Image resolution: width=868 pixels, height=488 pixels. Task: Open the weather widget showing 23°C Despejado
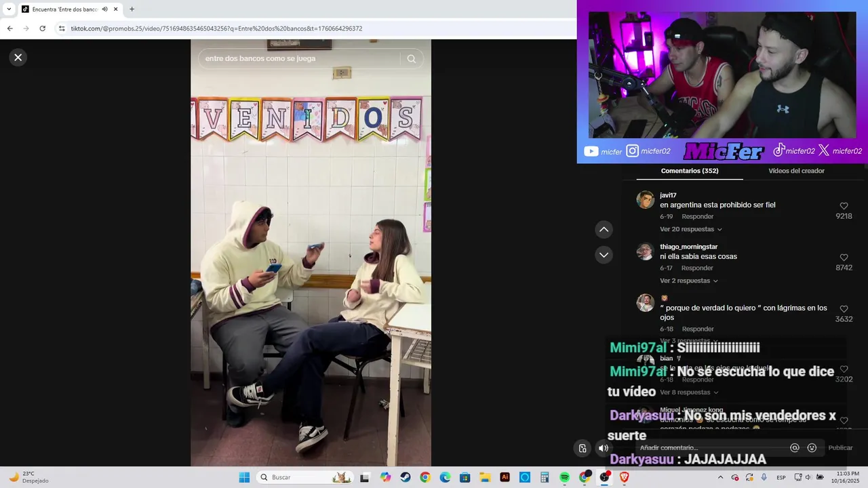28,477
